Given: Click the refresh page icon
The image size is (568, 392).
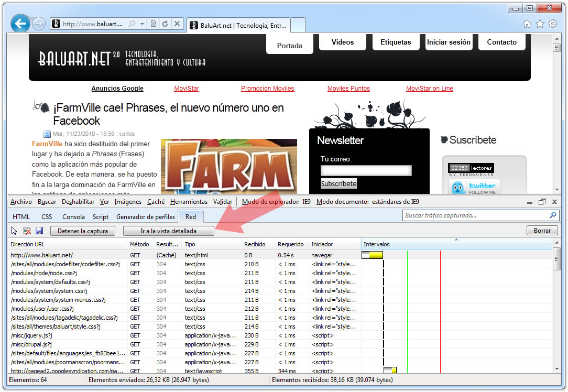Looking at the screenshot, I should click(165, 24).
